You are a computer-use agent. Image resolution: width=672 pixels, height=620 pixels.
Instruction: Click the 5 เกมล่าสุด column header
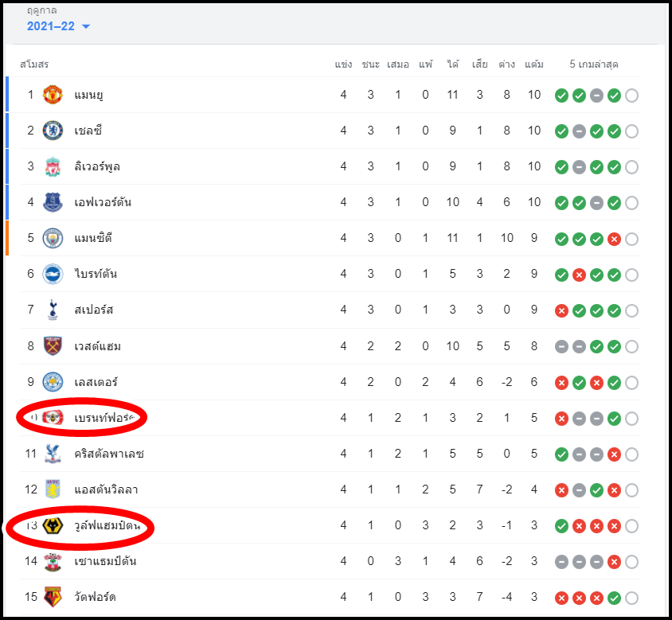pyautogui.click(x=593, y=64)
